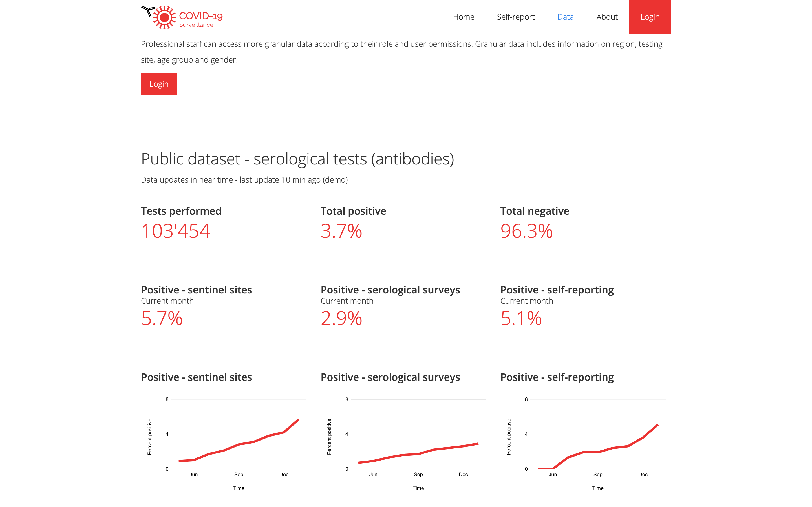Click the Tests performed 103'454 figure
The width and height of the screenshot is (812, 507).
coord(175,231)
